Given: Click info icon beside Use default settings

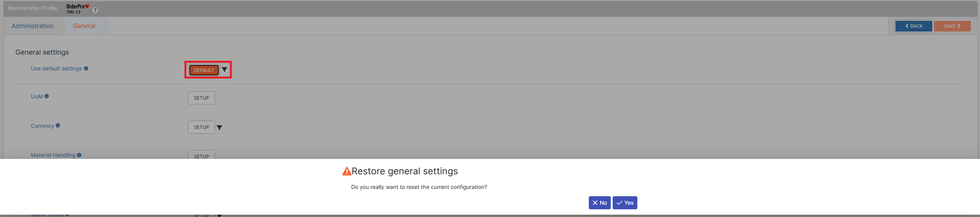Looking at the screenshot, I should pos(86,68).
